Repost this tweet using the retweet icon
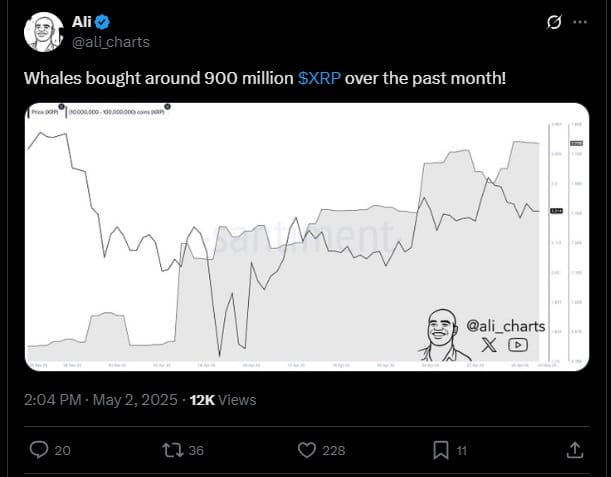 tap(172, 451)
